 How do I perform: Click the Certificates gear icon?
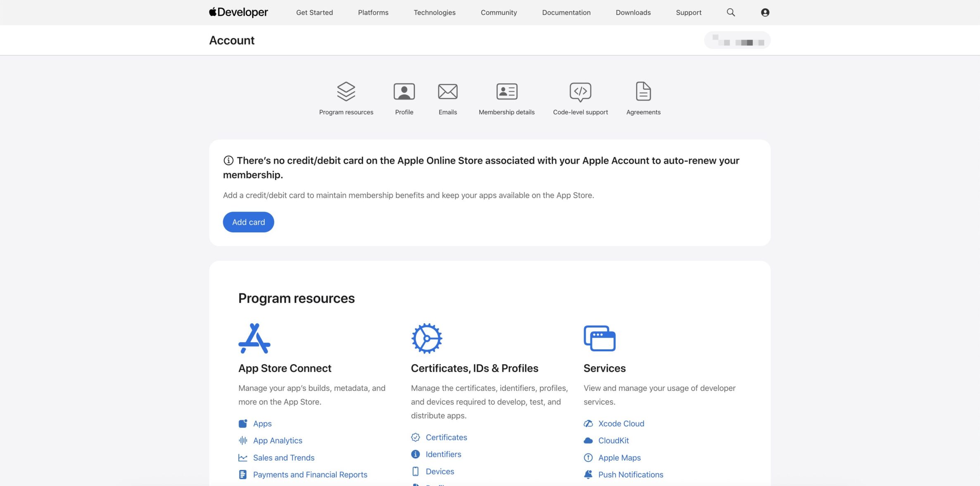tap(427, 338)
